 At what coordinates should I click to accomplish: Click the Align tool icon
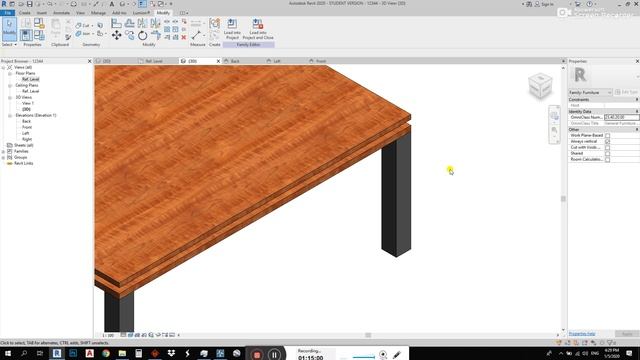coord(116,23)
